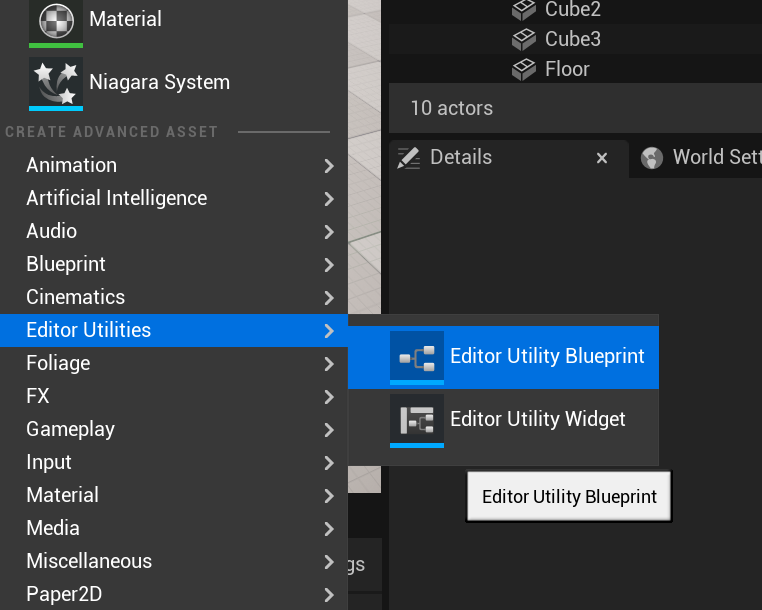The height and width of the screenshot is (610, 762).
Task: Select Editor Utility Blueprint menu item
Action: point(547,356)
